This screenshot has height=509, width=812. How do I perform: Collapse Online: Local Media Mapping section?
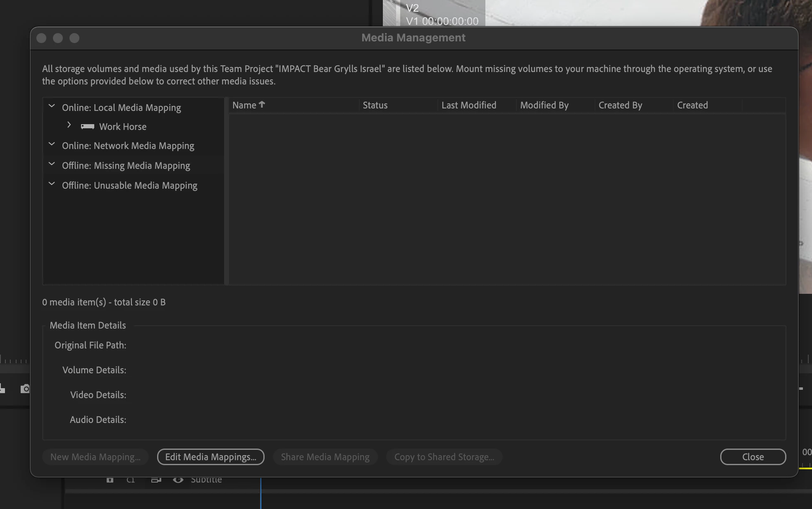tap(52, 106)
